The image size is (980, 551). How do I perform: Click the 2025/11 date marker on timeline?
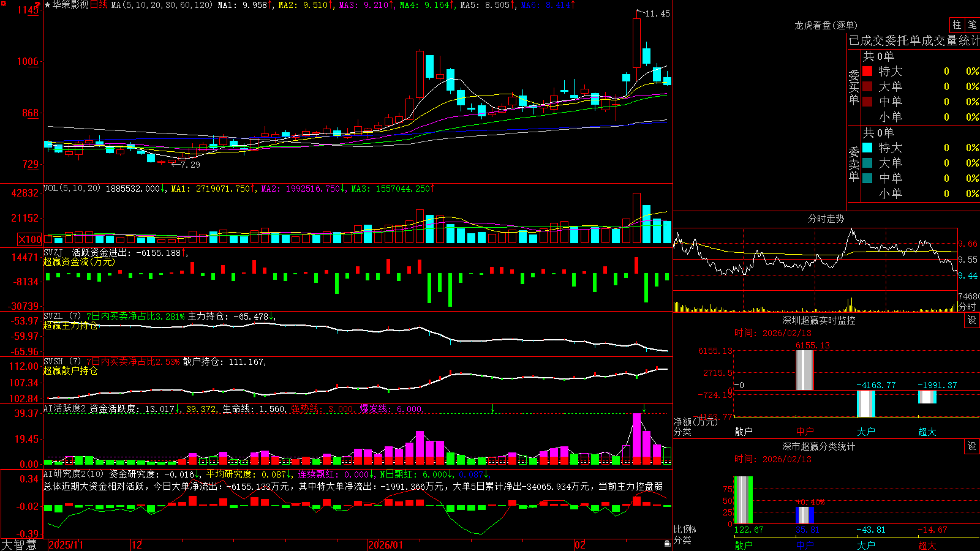(66, 545)
